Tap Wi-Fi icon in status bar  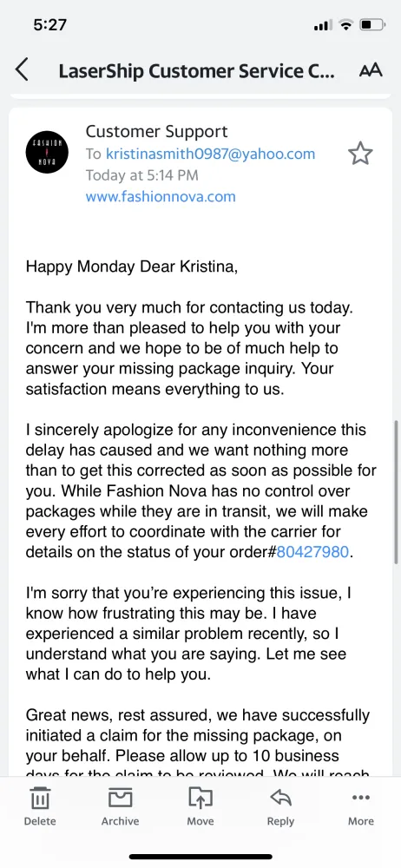click(x=346, y=25)
